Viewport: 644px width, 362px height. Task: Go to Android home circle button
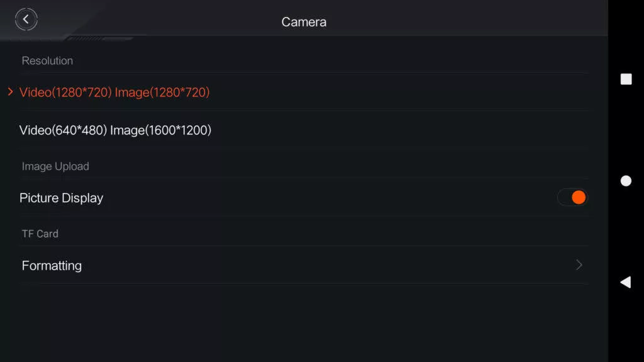(626, 180)
